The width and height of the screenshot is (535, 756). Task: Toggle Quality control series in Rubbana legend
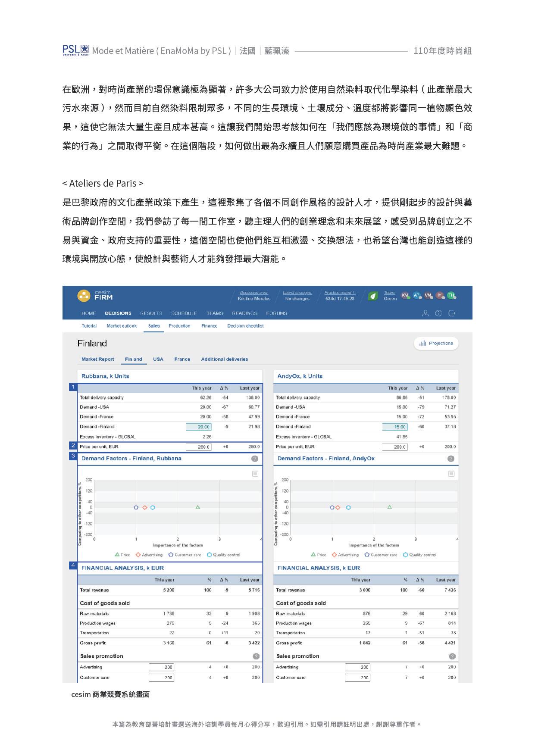click(x=223, y=555)
